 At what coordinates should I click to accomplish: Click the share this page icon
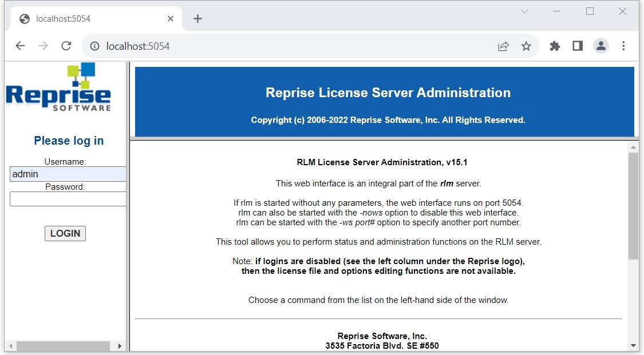[503, 46]
